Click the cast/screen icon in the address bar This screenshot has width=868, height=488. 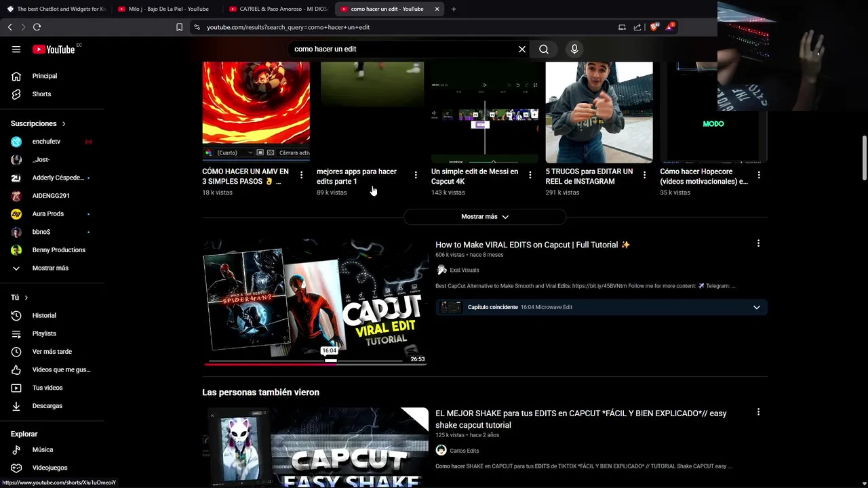click(x=622, y=27)
